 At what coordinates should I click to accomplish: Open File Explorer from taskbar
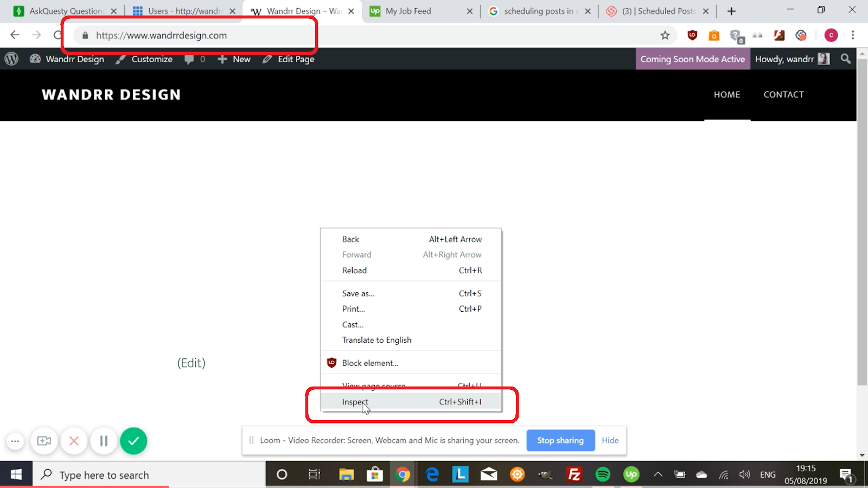(x=346, y=475)
